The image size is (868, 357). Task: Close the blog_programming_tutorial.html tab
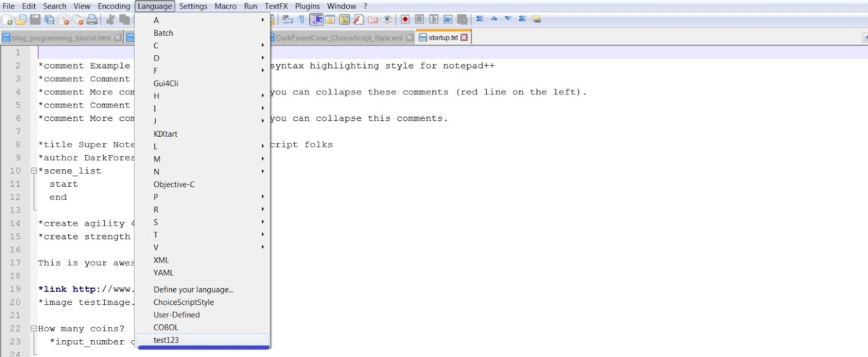tap(118, 37)
